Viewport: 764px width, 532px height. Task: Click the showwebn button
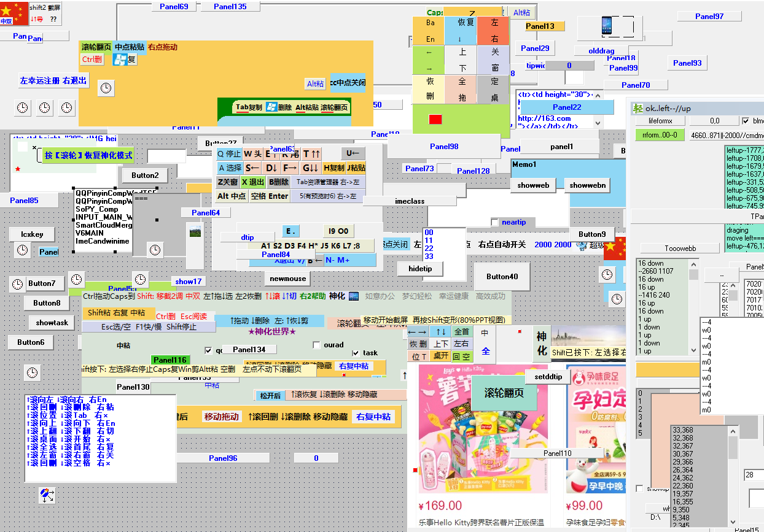tap(587, 185)
